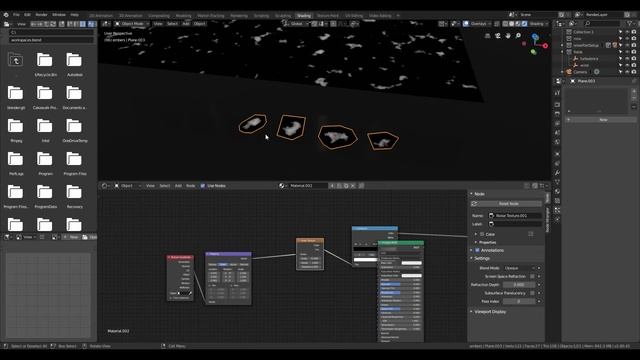
Task: Enable the Subsurface Translucency checkbox
Action: tap(532, 293)
